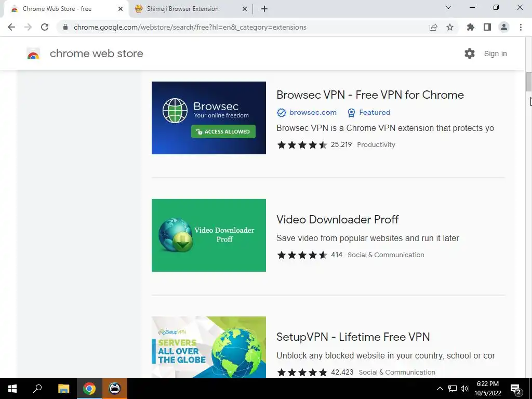
Task: Click Sign in to the web store
Action: pyautogui.click(x=495, y=54)
